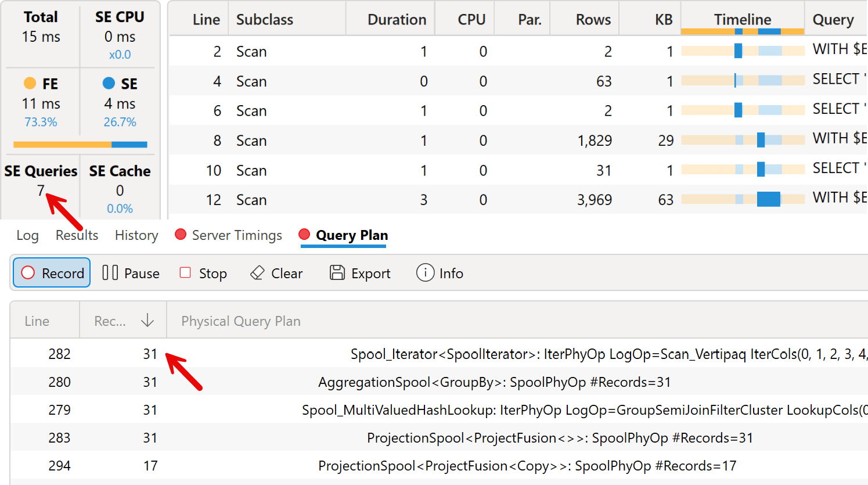Click the Clear eraser icon
Viewport: 868px width, 485px height.
point(257,273)
